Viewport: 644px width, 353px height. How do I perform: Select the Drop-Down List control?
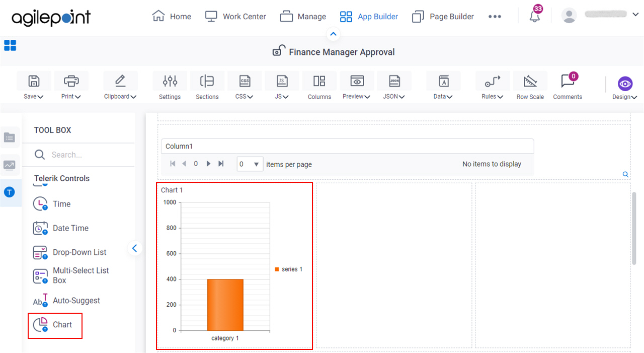70,252
